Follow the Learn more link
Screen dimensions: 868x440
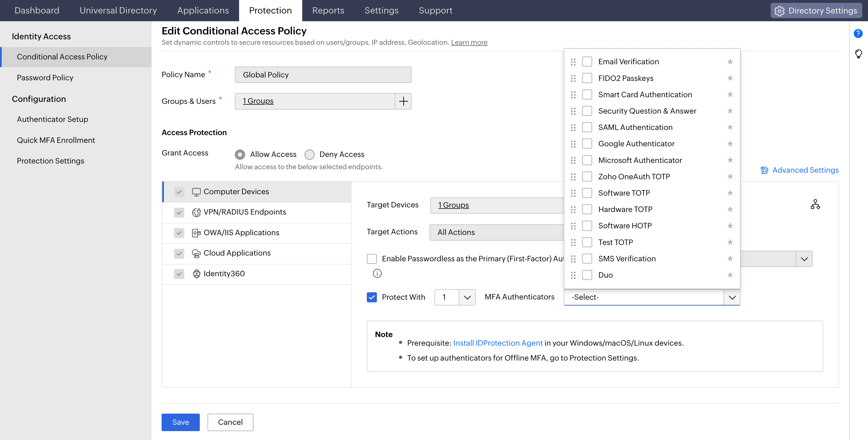469,42
